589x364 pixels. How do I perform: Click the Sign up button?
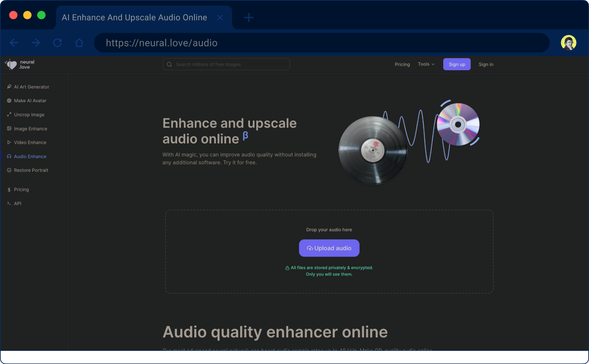tap(456, 64)
